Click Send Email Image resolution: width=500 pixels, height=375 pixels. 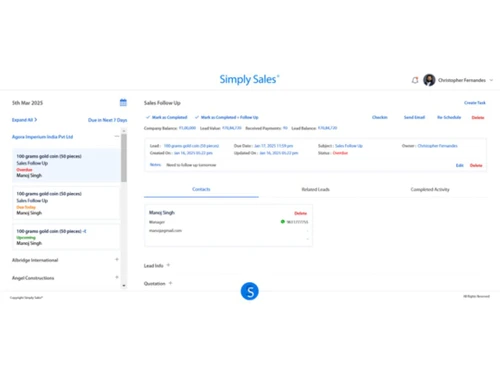click(x=414, y=117)
